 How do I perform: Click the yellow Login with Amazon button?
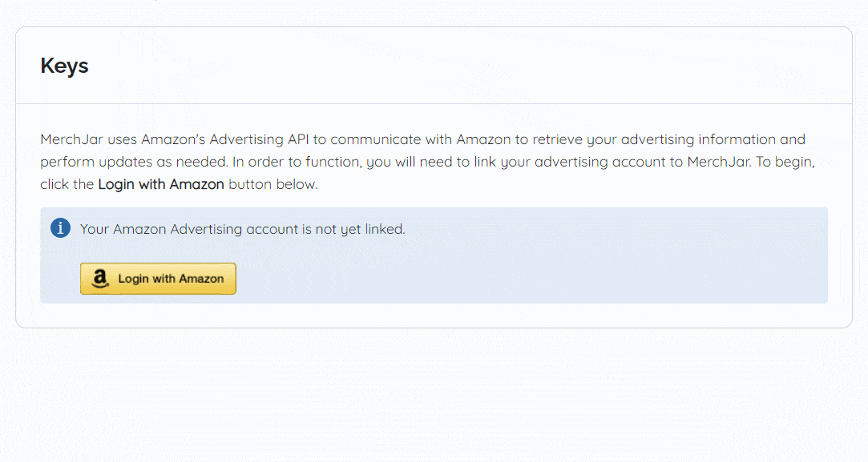click(x=158, y=279)
